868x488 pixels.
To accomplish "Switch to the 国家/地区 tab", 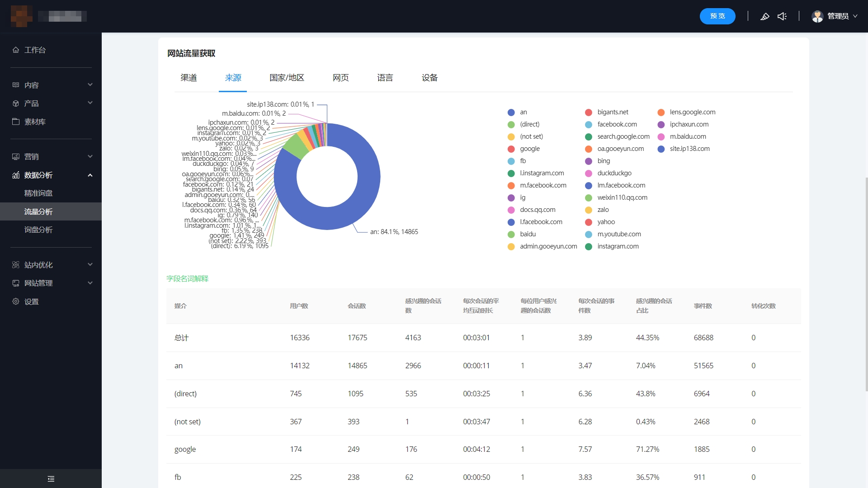I will (x=287, y=78).
